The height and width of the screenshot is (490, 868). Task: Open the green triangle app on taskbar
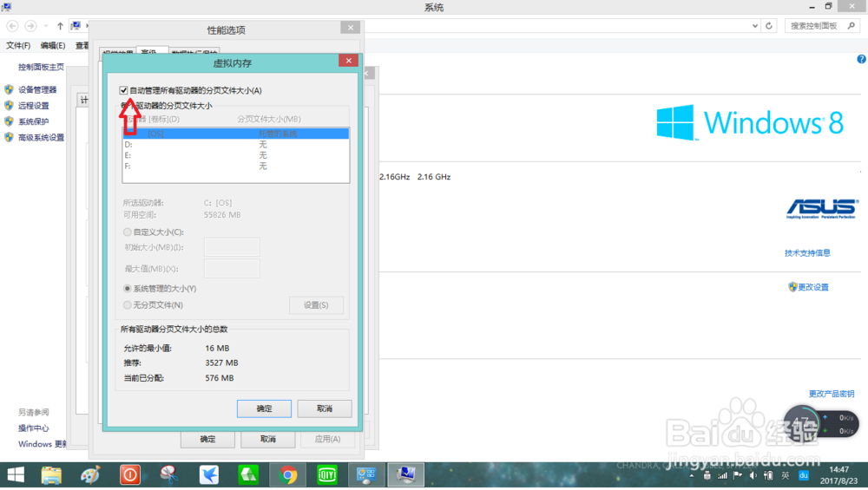(x=248, y=475)
